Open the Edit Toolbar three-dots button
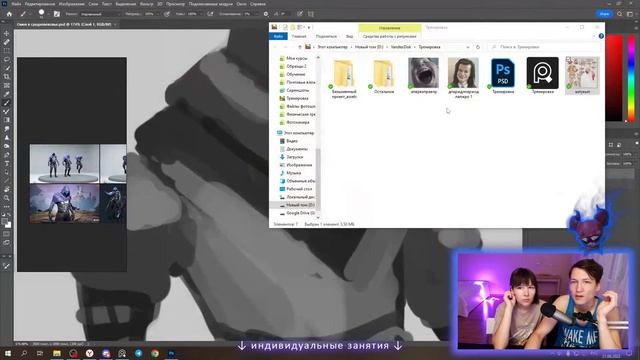 click(7, 207)
